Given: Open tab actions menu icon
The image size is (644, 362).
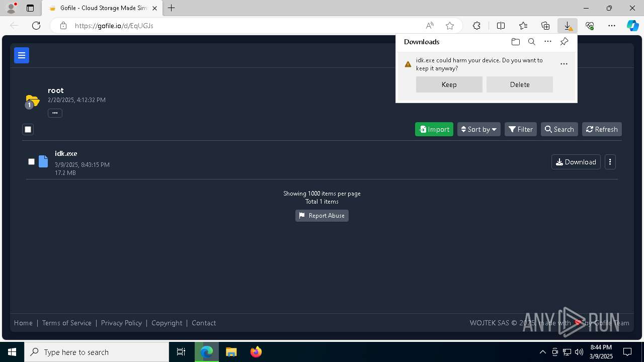Looking at the screenshot, I should tap(30, 8).
